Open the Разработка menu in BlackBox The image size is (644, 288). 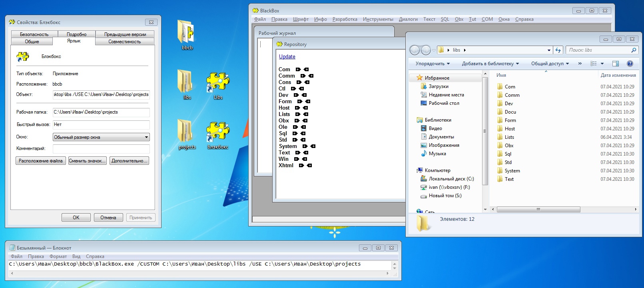coord(345,19)
